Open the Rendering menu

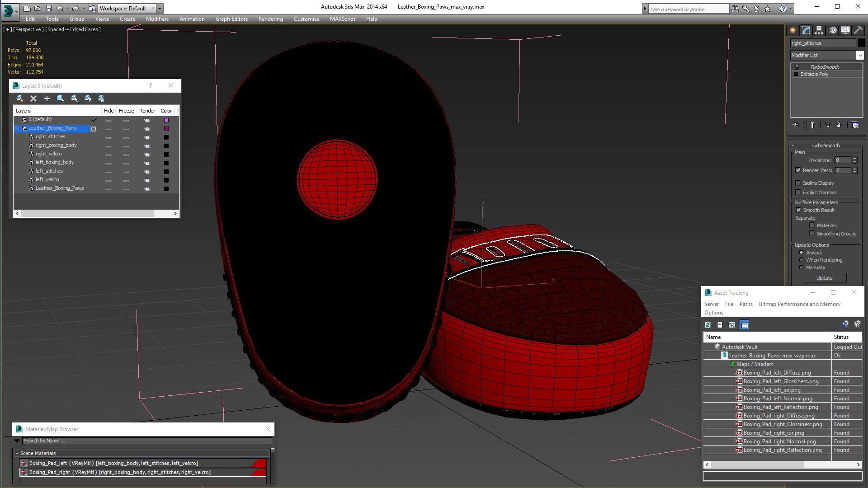(x=270, y=19)
